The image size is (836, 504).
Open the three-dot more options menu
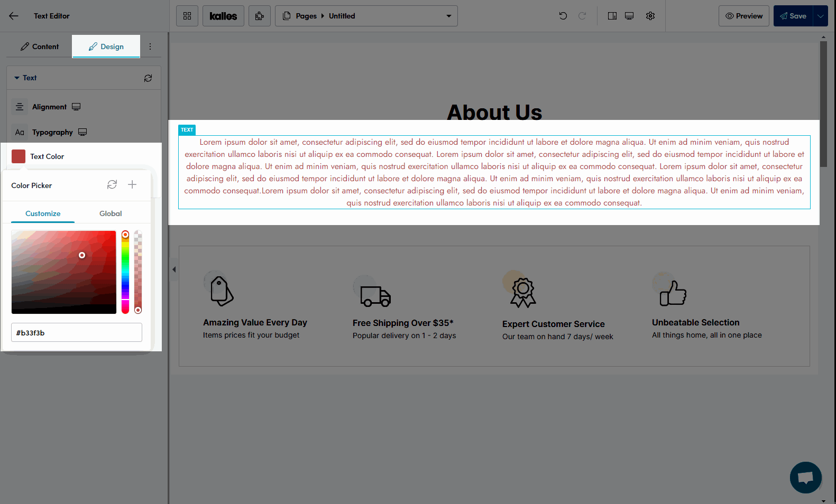click(150, 46)
